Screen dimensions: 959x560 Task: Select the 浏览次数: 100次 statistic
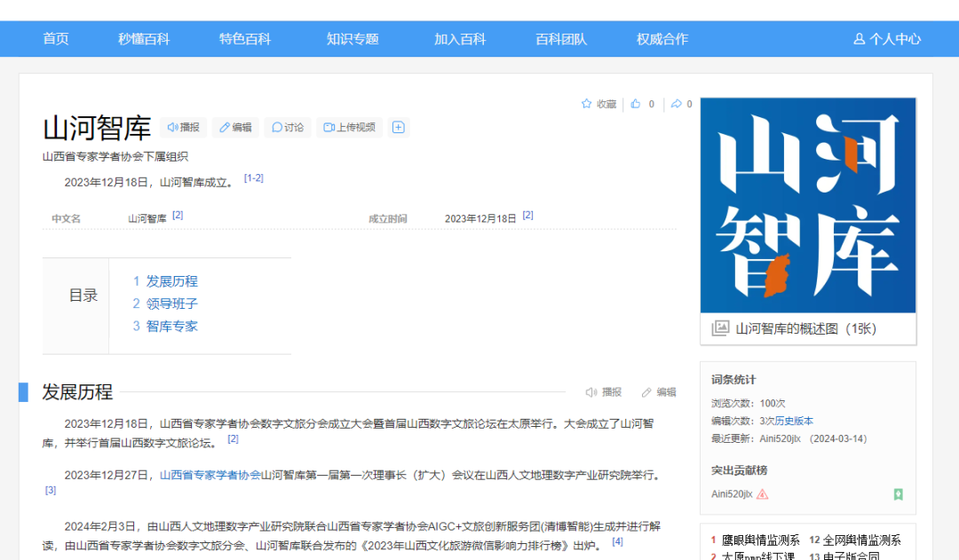click(748, 404)
